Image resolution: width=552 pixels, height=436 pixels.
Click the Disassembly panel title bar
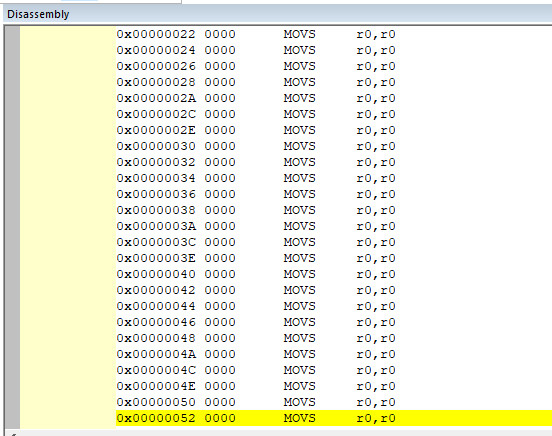277,14
